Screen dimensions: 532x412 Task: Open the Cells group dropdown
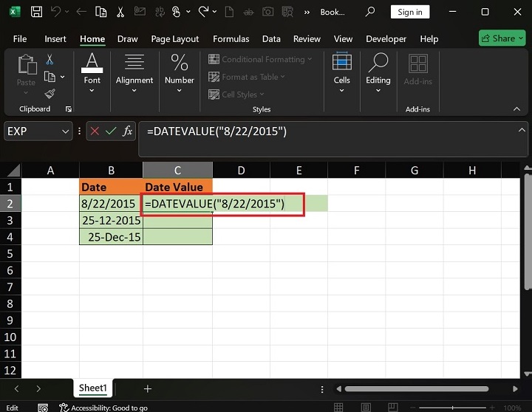341,91
